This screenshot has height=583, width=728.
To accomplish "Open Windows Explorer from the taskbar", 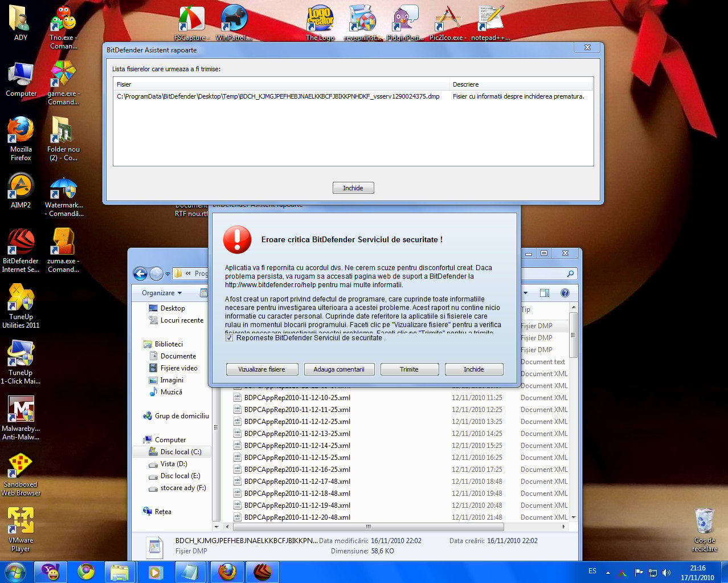I will pyautogui.click(x=120, y=572).
